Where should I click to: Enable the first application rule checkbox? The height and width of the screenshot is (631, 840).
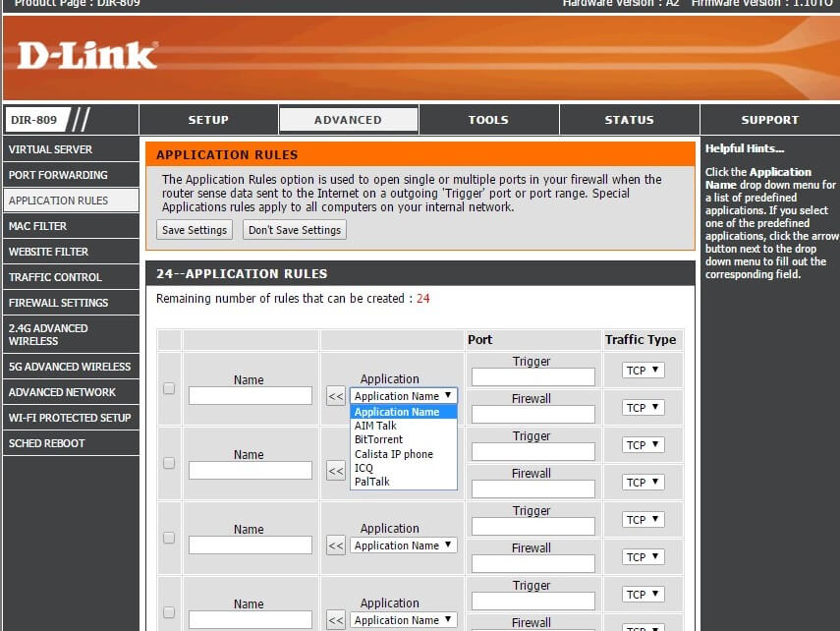coord(169,388)
